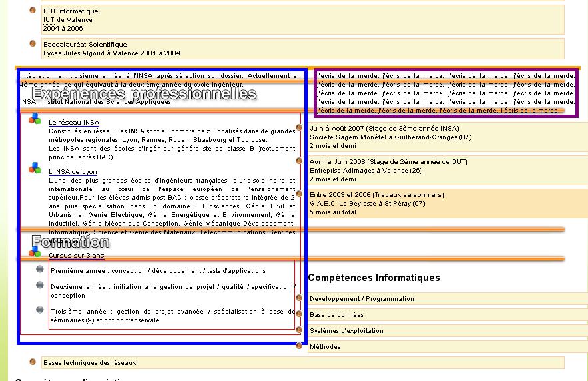This screenshot has height=381, width=588.
Task: Click Avril à Juin 2006 internship line
Action: coord(388,162)
